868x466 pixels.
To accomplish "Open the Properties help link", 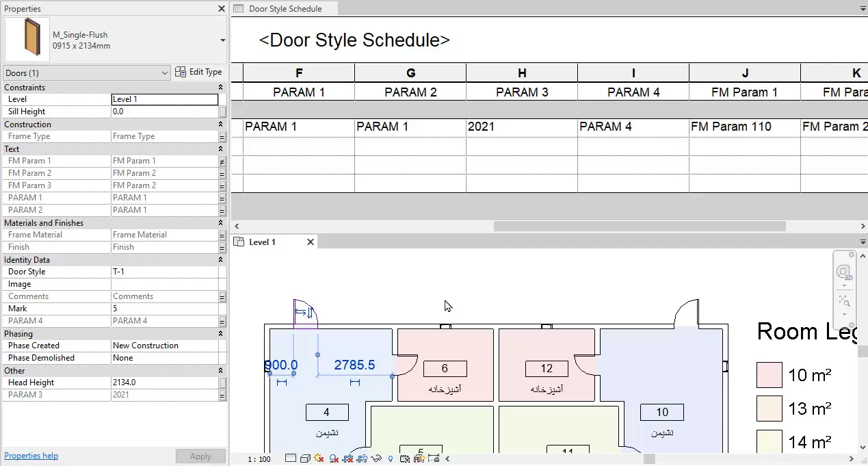I will coord(31,456).
